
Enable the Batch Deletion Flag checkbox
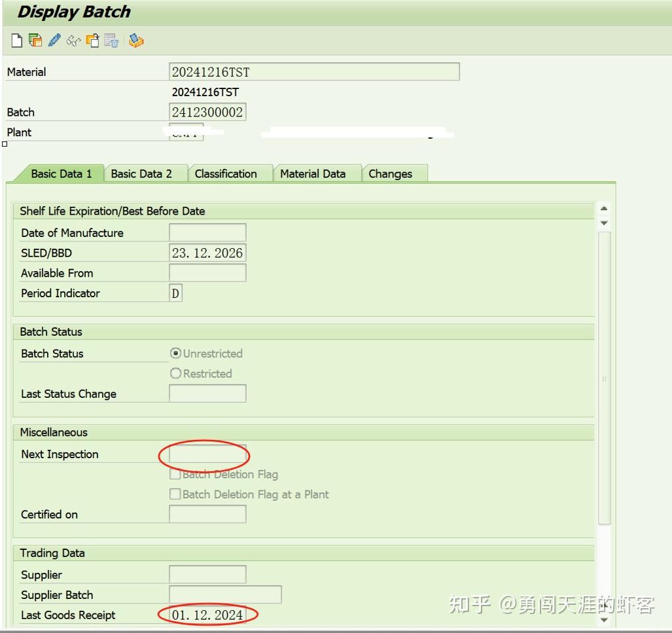coord(175,474)
